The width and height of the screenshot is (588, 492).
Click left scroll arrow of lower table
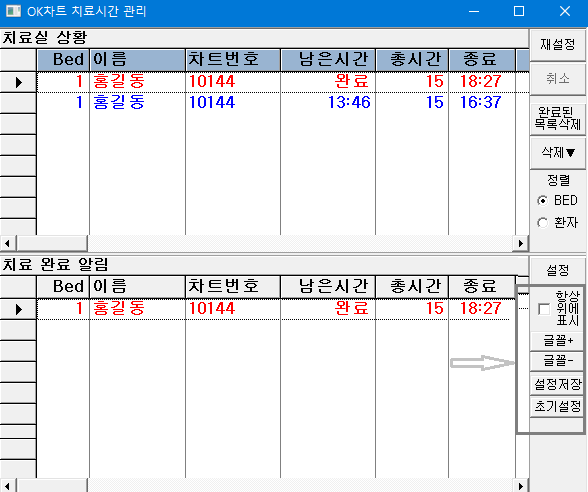click(x=8, y=486)
